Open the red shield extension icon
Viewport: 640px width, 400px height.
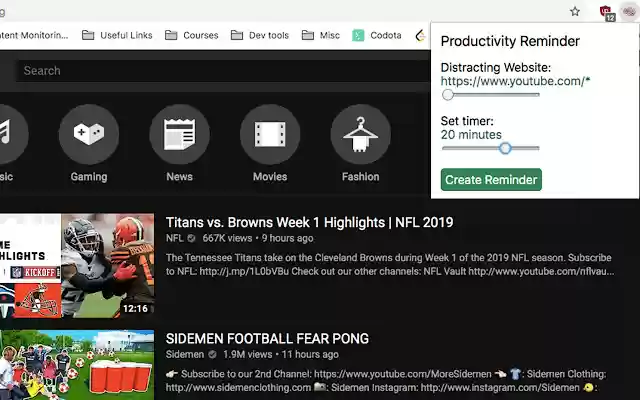(x=607, y=12)
